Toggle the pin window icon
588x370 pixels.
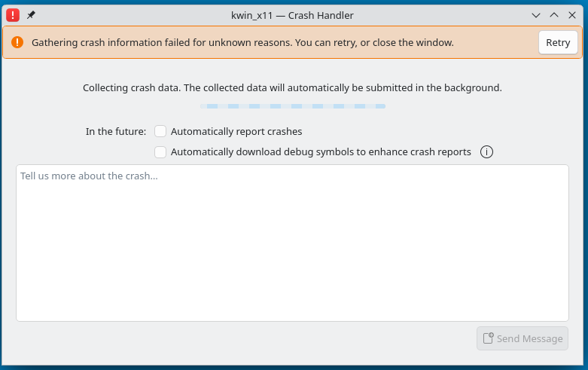31,15
